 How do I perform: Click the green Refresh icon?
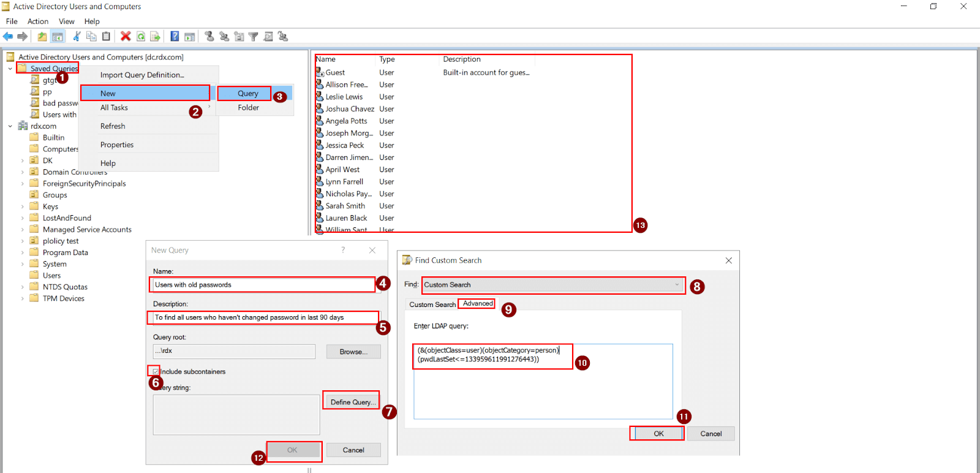141,37
